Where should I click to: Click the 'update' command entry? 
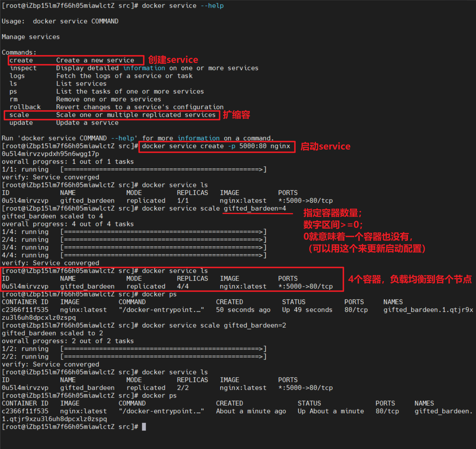(x=21, y=123)
